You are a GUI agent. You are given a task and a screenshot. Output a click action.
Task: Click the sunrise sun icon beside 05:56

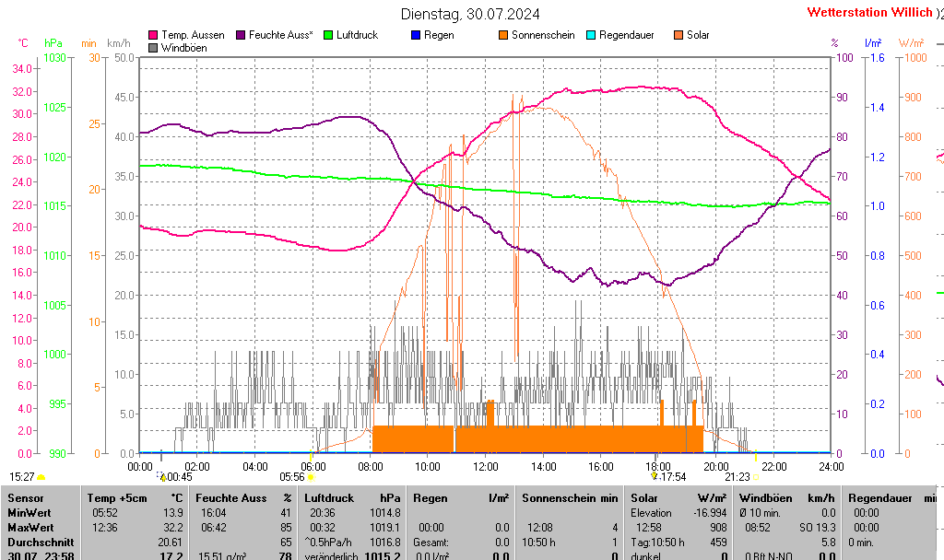[311, 477]
